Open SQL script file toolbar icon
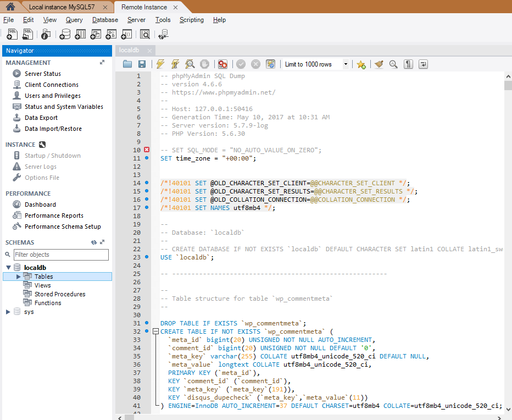This screenshot has height=420, width=512. pyautogui.click(x=28, y=34)
